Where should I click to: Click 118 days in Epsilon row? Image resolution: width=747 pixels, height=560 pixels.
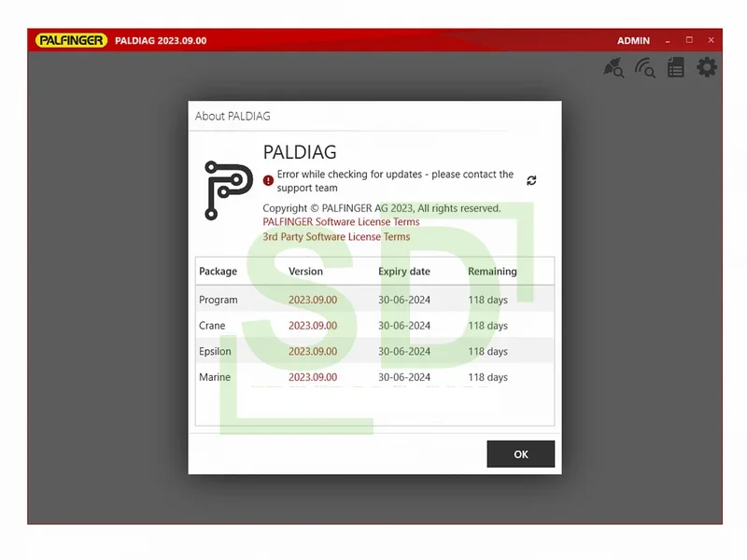coord(487,352)
